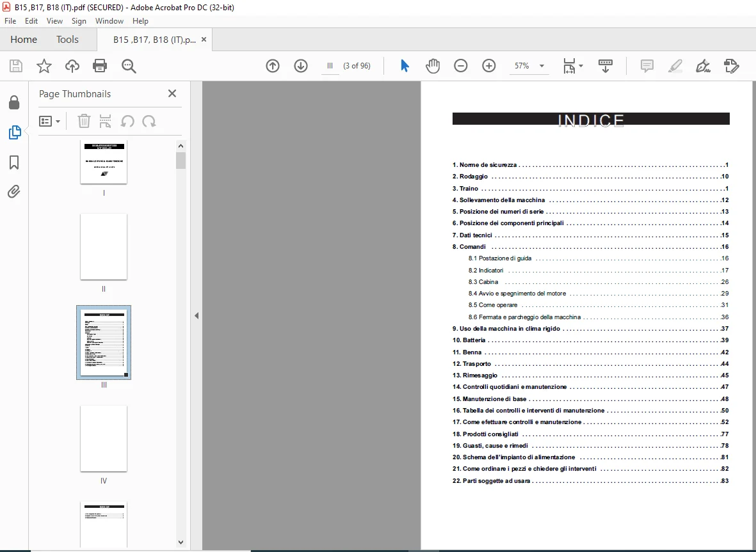Delete pages with trash icon

[x=84, y=122]
